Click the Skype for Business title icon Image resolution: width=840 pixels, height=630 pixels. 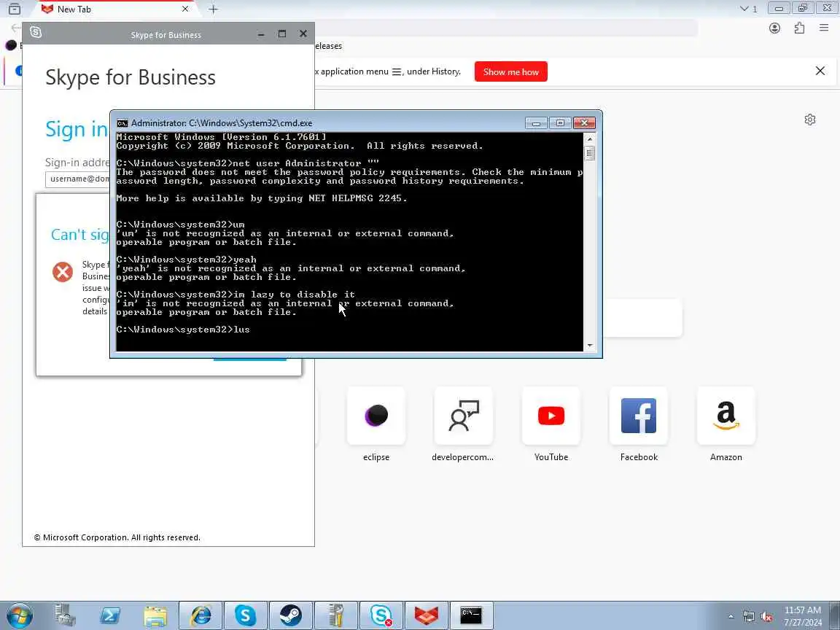(x=36, y=32)
